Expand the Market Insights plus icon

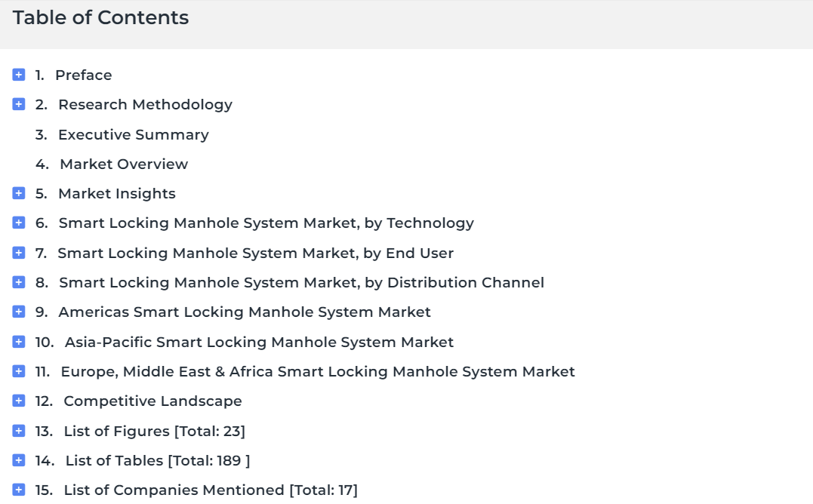pyautogui.click(x=19, y=193)
